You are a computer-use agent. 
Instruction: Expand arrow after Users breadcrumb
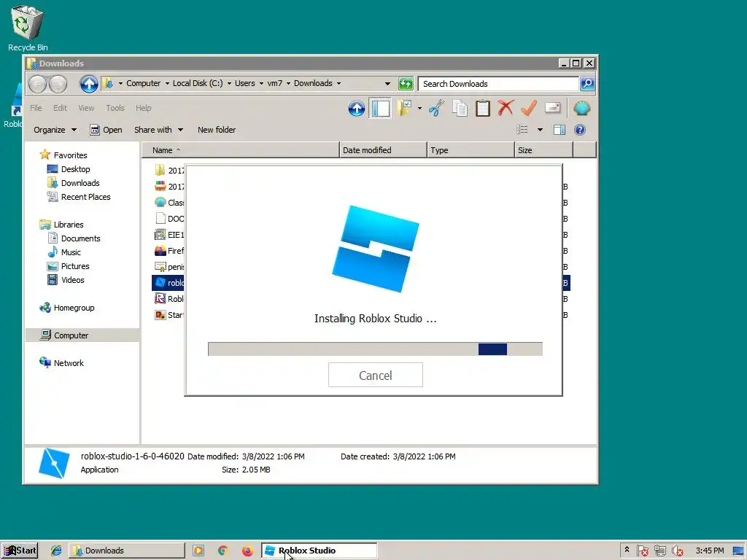pyautogui.click(x=261, y=84)
